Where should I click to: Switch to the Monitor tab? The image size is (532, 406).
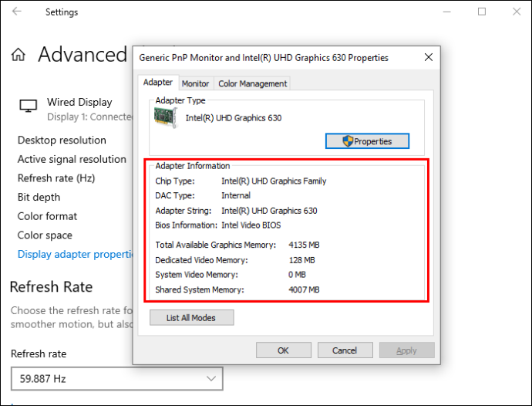[195, 83]
